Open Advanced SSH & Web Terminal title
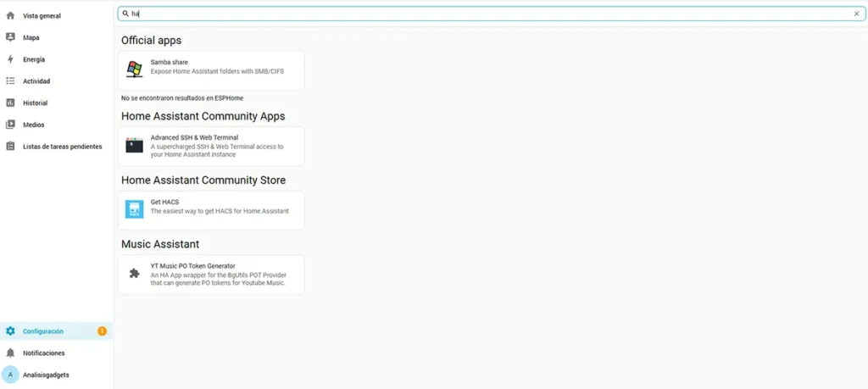 pos(194,137)
